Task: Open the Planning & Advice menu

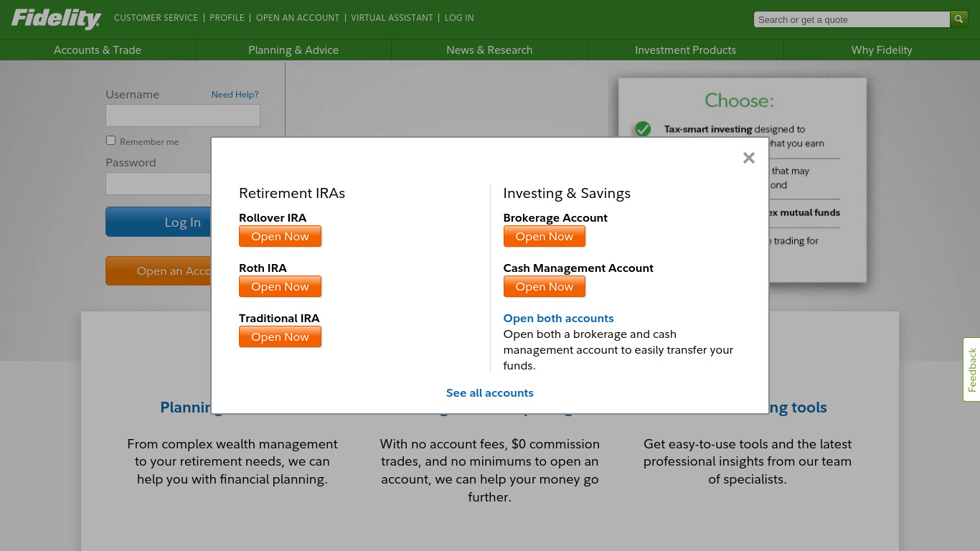Action: click(x=293, y=50)
